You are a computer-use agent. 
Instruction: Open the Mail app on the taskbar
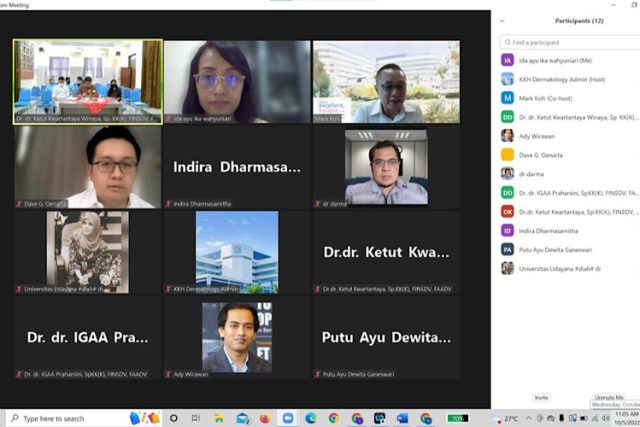click(242, 418)
